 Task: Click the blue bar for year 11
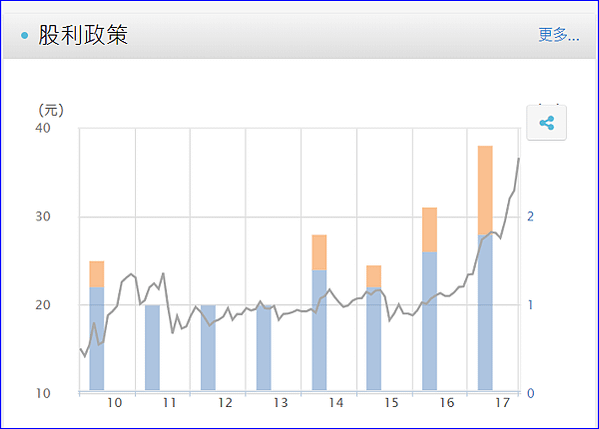coord(152,347)
